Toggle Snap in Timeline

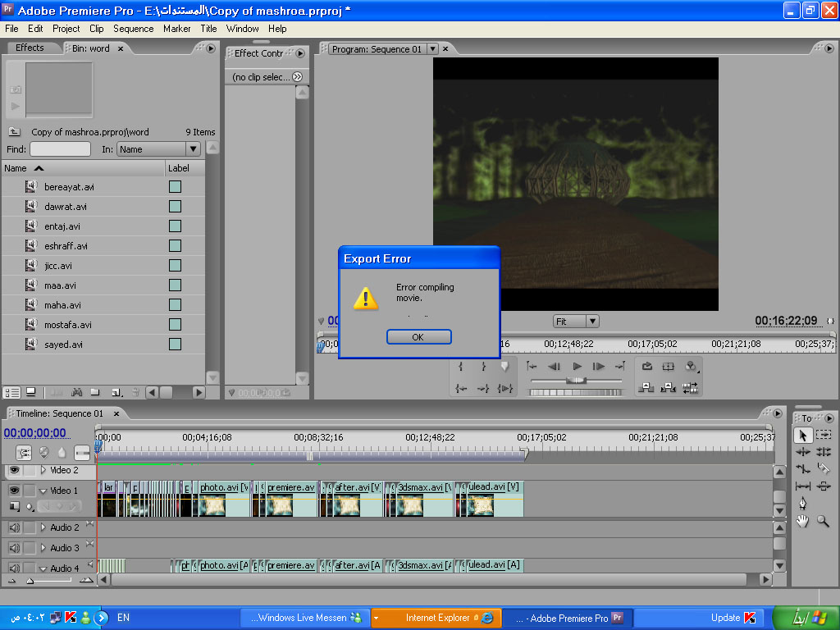click(24, 453)
